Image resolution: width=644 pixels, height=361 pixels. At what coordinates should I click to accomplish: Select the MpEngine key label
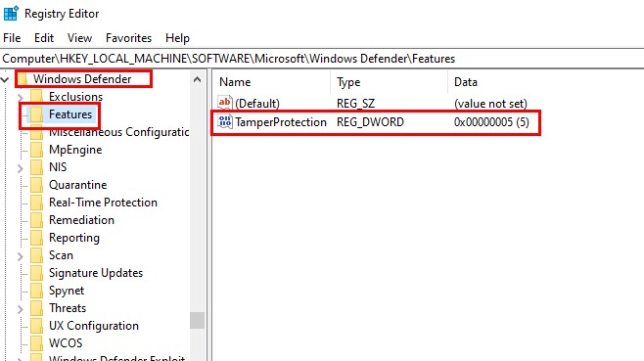click(x=75, y=150)
